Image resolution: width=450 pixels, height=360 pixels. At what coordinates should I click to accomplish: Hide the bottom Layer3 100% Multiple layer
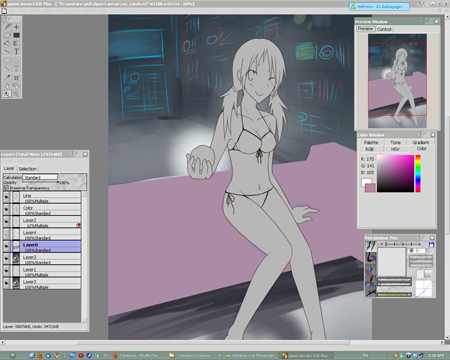click(x=6, y=283)
